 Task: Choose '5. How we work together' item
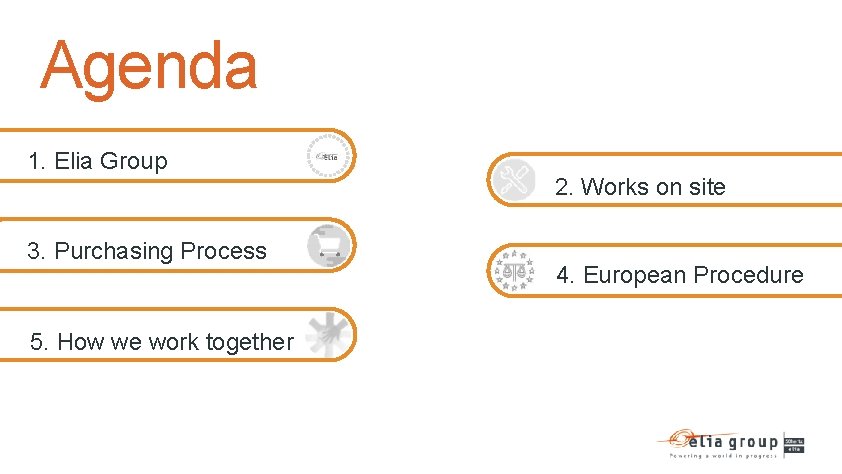click(x=162, y=342)
